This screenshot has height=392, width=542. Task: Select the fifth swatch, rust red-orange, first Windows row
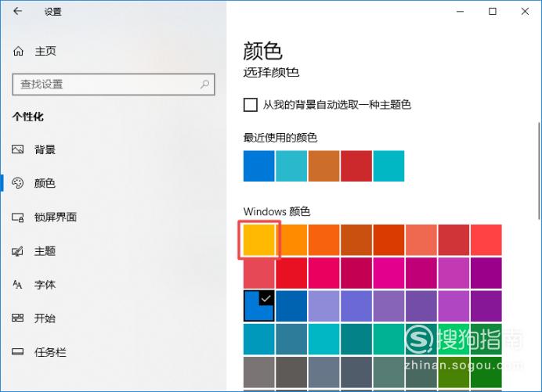(388, 240)
